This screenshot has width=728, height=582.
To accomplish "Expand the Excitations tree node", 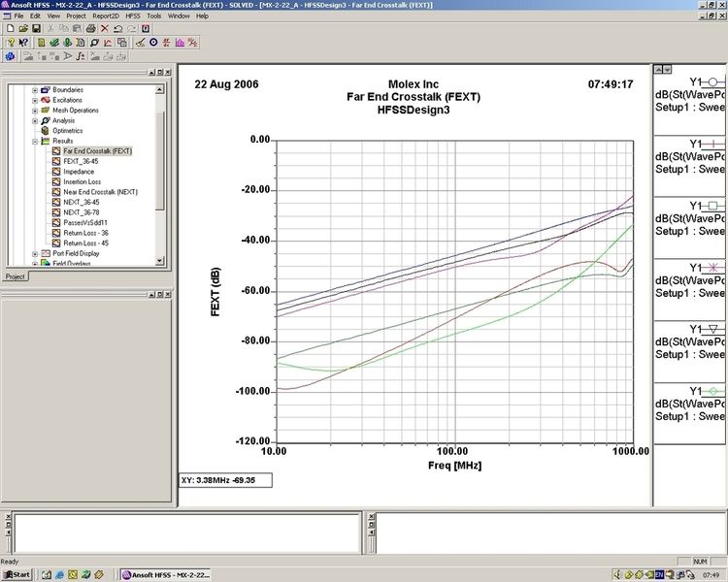I will click(35, 100).
